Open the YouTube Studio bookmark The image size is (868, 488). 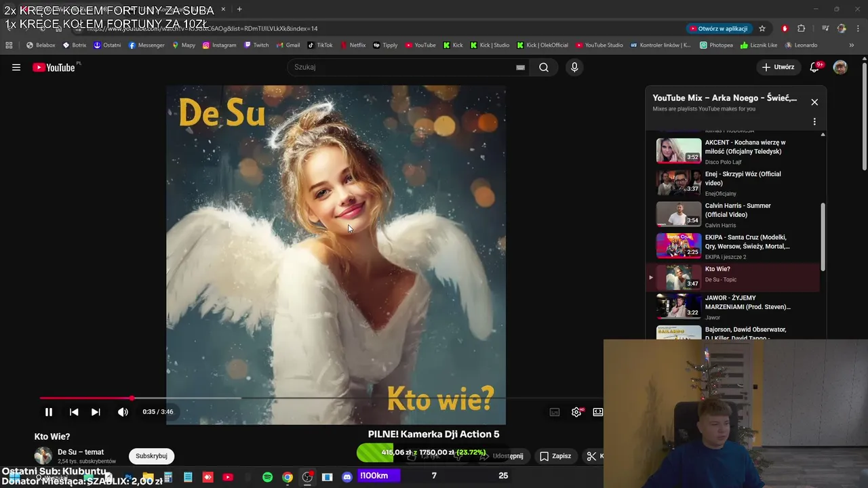tap(599, 45)
